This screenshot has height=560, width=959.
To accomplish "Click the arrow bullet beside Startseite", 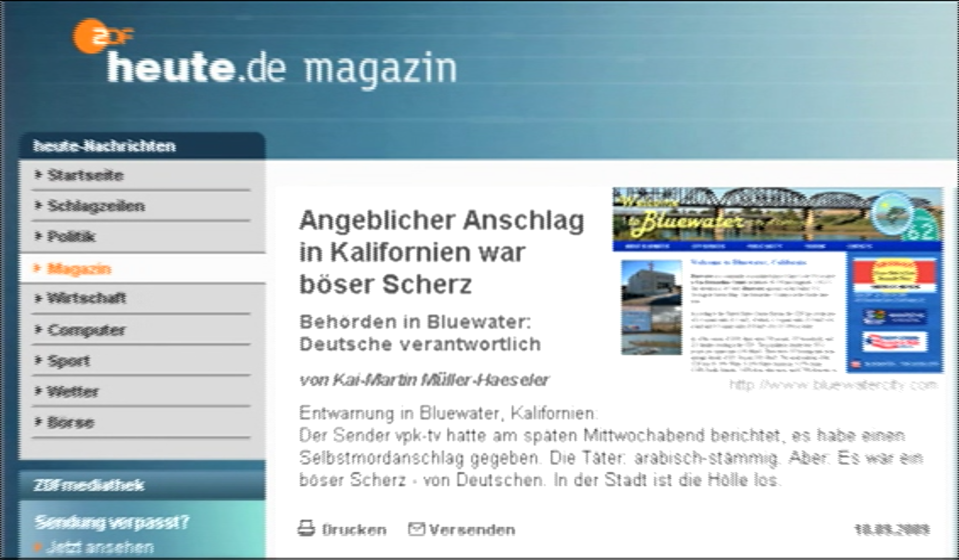I will coord(38,175).
